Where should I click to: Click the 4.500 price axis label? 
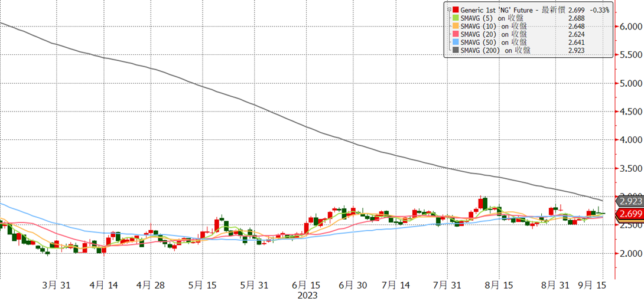[x=631, y=112]
